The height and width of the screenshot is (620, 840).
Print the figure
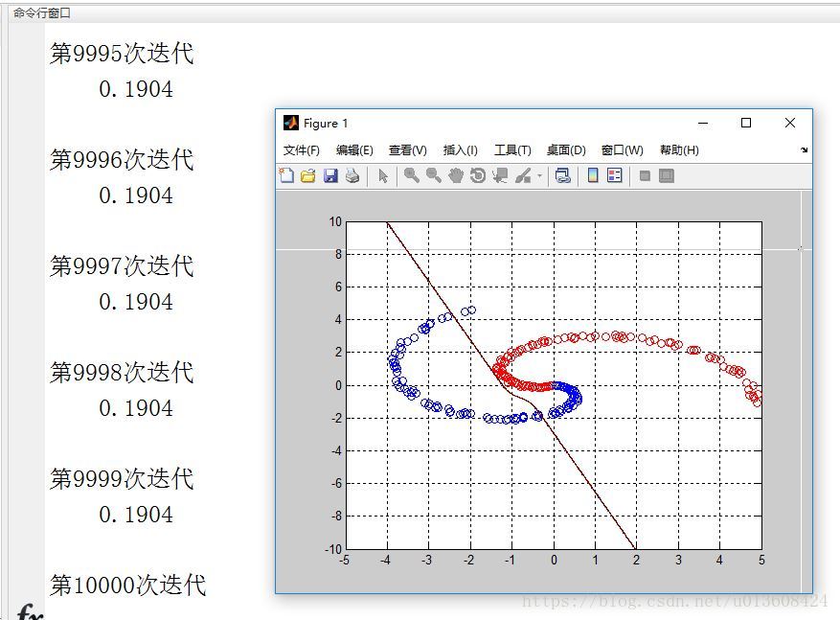tap(350, 175)
